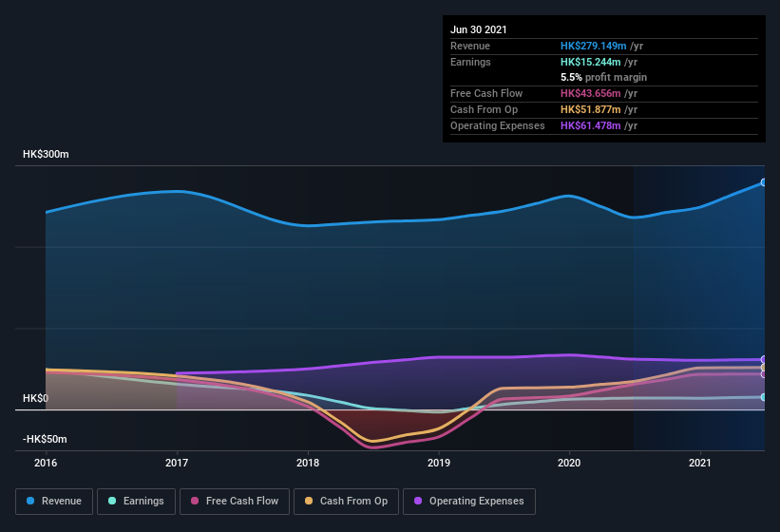
Task: Click the Operating Expenses purple endpoint marker
Action: click(763, 359)
